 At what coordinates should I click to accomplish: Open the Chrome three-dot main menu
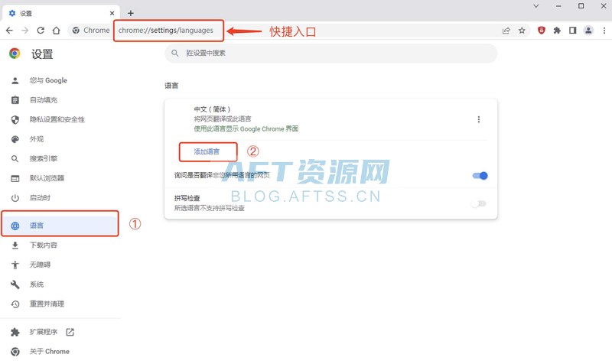point(603,31)
